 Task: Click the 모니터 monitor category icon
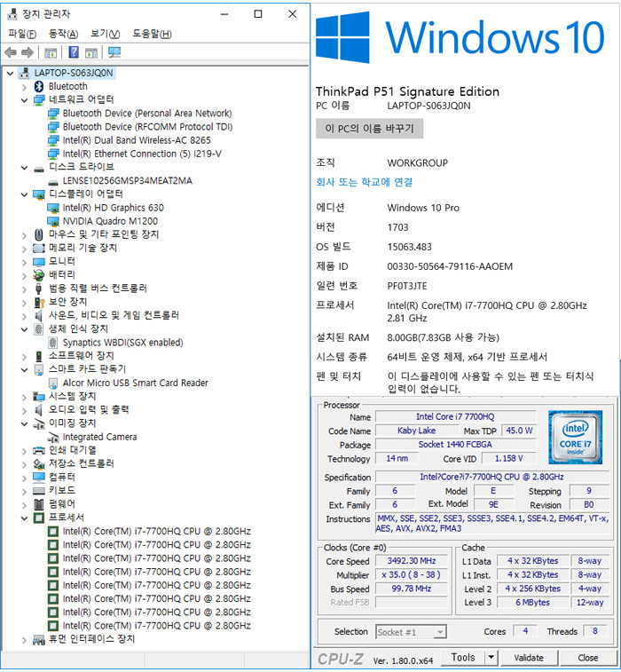pos(38,261)
